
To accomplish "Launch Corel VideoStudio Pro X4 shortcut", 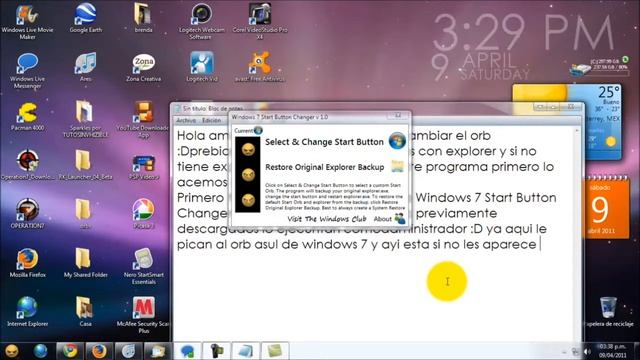I will click(x=260, y=22).
